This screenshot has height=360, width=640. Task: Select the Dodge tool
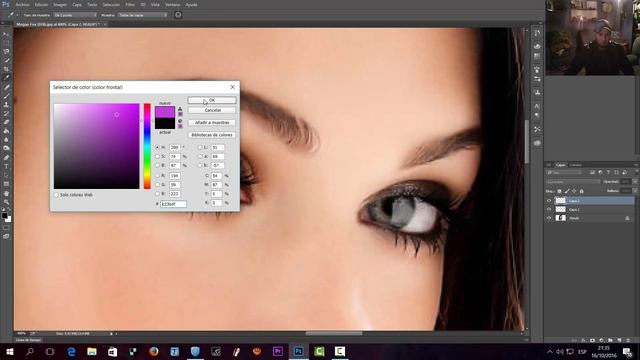pyautogui.click(x=7, y=148)
